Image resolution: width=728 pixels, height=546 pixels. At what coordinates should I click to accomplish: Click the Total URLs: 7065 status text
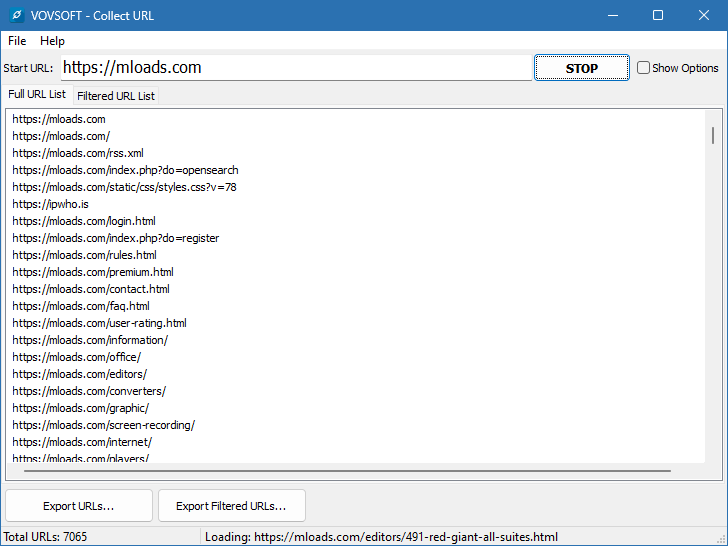pyautogui.click(x=45, y=537)
